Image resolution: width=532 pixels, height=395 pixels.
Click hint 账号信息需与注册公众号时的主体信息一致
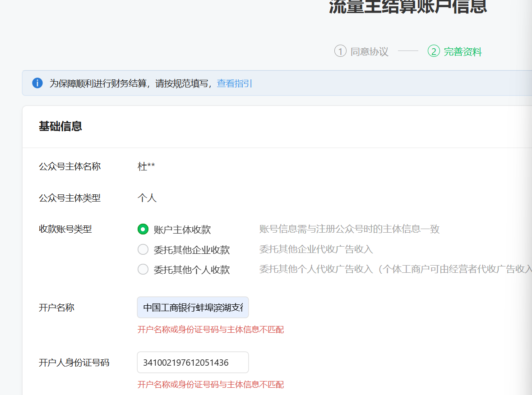coord(349,229)
